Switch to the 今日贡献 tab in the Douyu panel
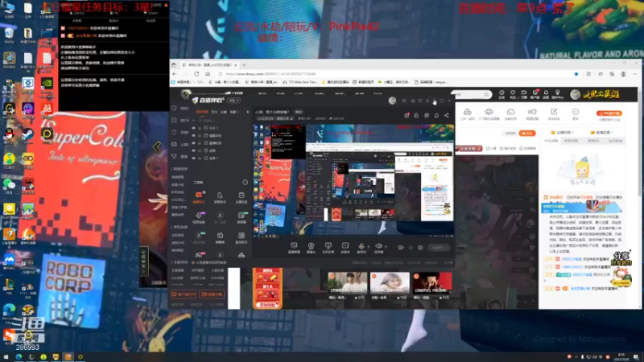644x362 pixels. click(x=551, y=141)
